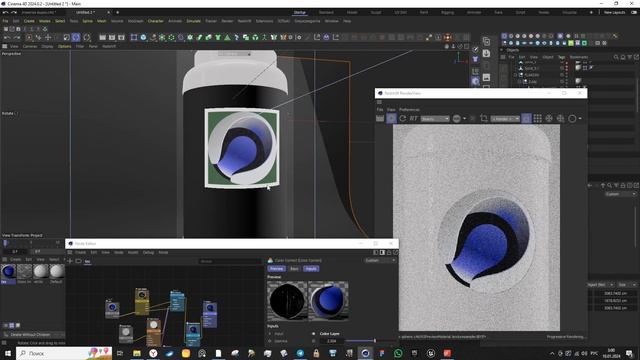Click the add node plus icon in Node Editor
The width and height of the screenshot is (640, 360).
point(70,261)
